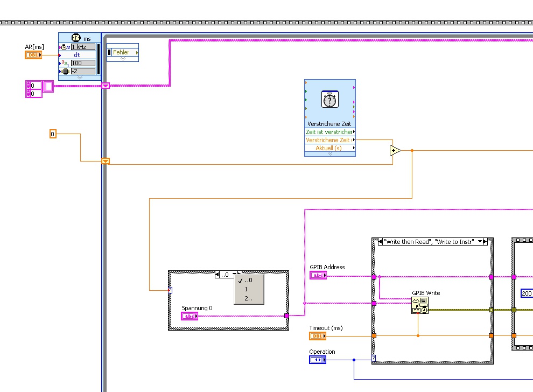This screenshot has height=392, width=533.
Task: Click the Aktuell (s) output
Action: (x=329, y=148)
